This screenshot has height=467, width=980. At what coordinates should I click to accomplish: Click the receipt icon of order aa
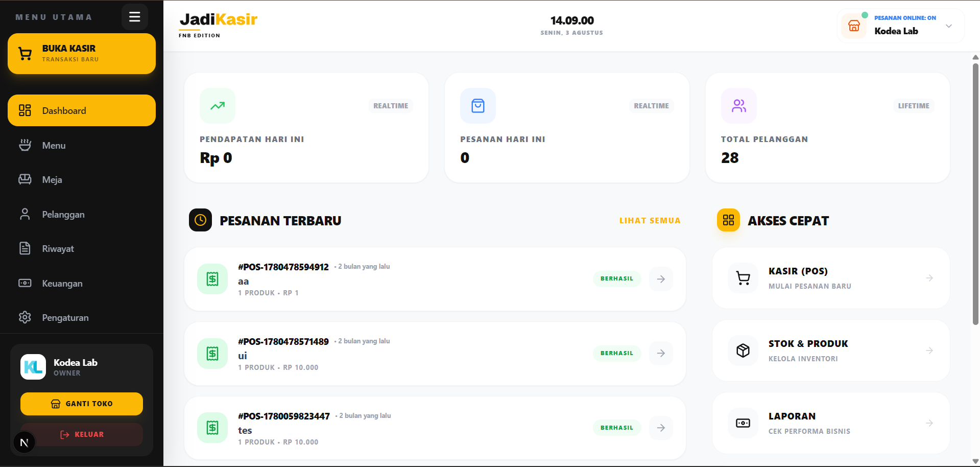pos(212,279)
